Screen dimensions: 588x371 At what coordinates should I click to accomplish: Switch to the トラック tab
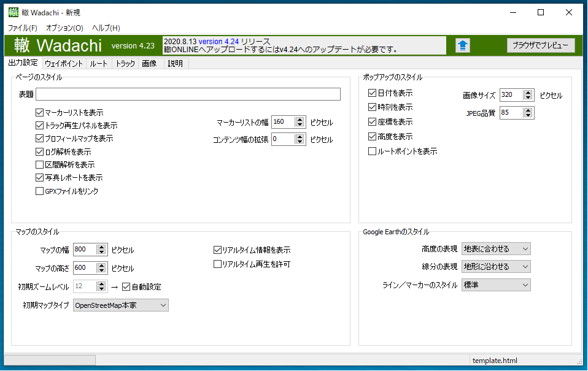tap(125, 64)
